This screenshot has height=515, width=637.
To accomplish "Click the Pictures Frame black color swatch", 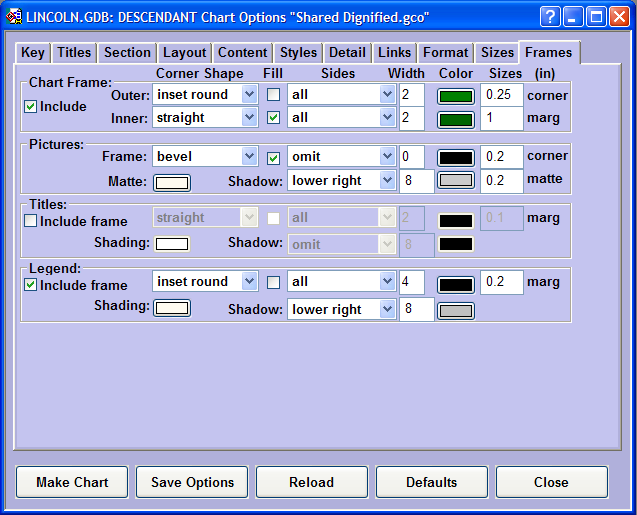I will (456, 158).
